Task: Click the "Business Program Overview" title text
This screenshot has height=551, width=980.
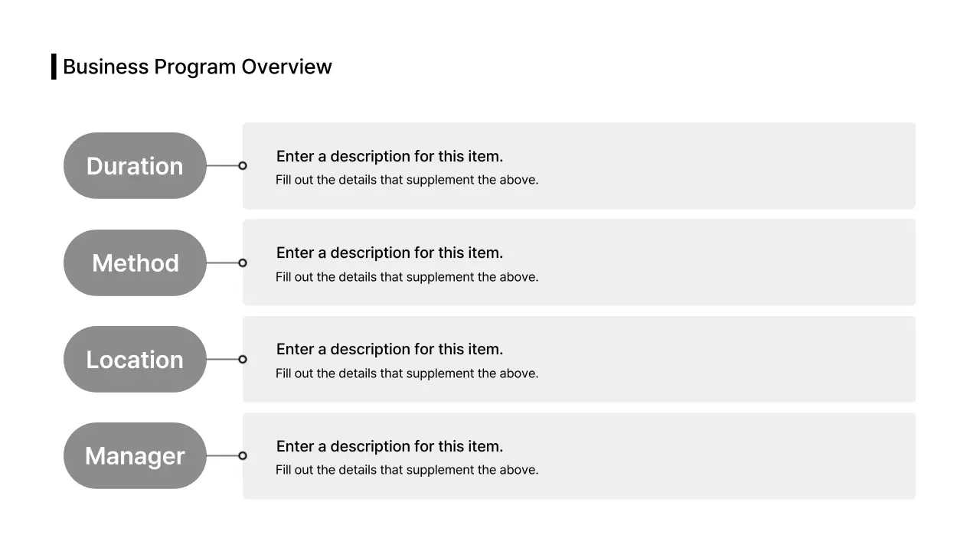Action: tap(197, 67)
